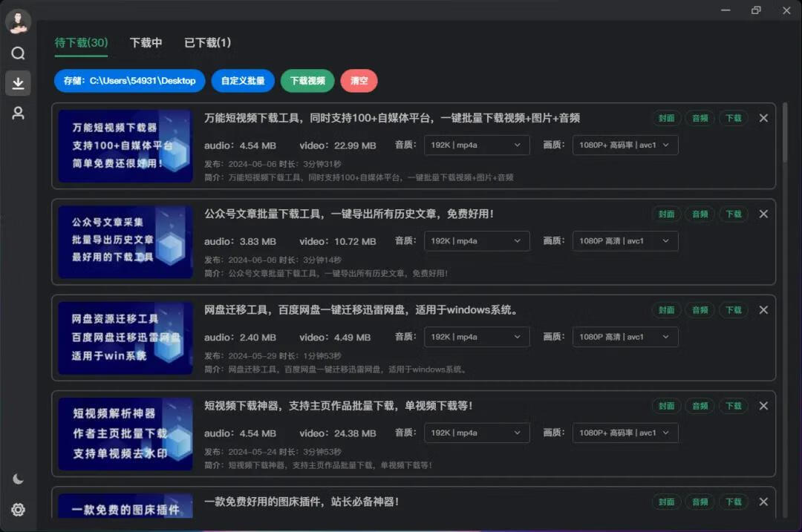Click 音频 on the 公众号文章 item

coord(700,214)
